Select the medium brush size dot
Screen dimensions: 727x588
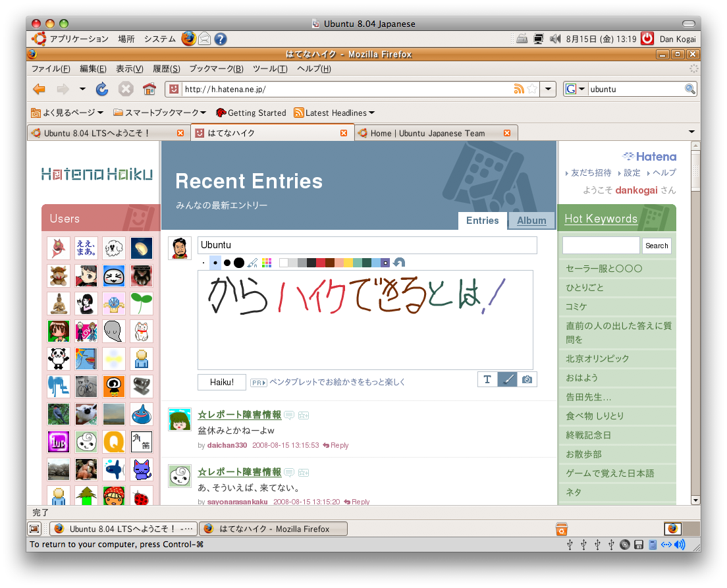pos(227,263)
